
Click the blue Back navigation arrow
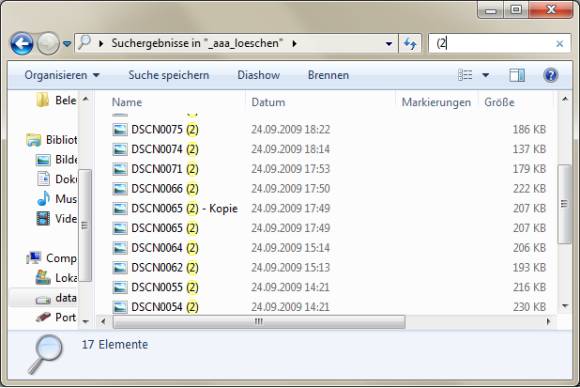coord(21,44)
